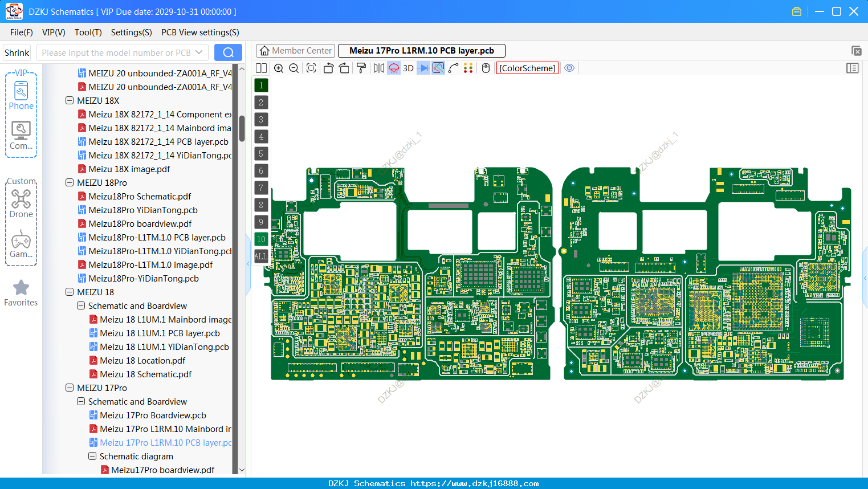Collapse the Schematic diagram folder
The image size is (868, 489).
coord(92,456)
